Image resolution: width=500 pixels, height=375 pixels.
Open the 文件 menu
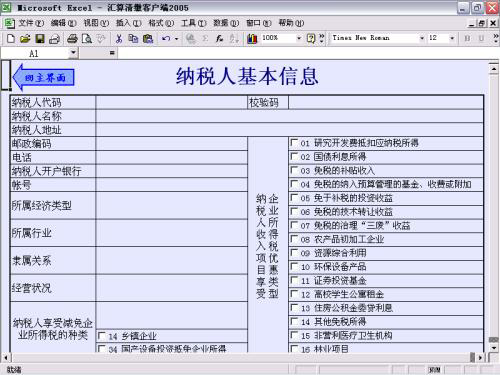tap(31, 23)
